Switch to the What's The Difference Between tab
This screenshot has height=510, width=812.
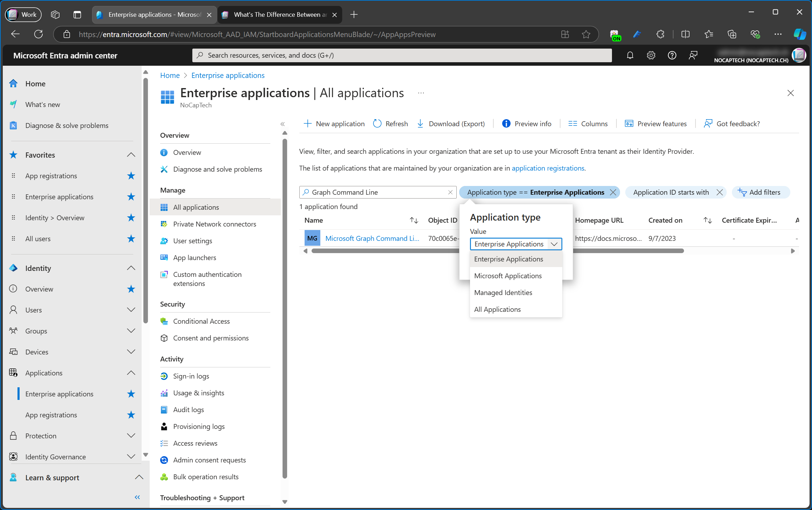point(280,15)
